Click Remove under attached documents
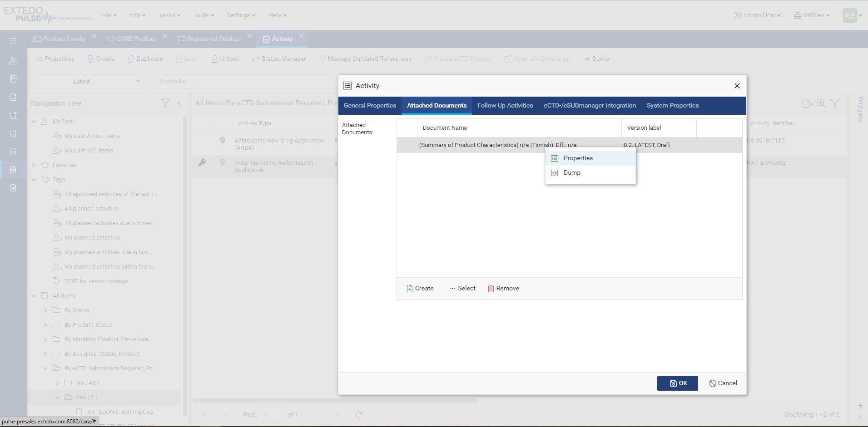Viewport: 868px width, 427px height. (x=503, y=288)
